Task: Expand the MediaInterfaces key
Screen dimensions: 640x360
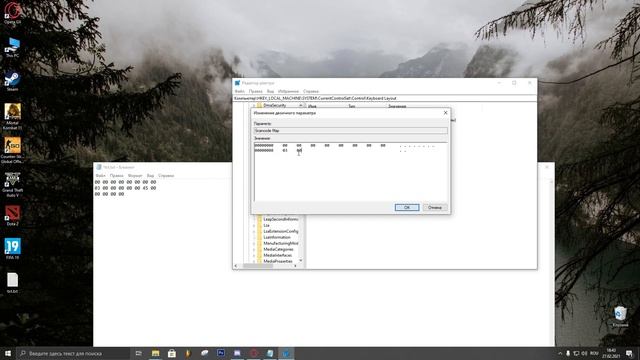Action: pos(254,255)
